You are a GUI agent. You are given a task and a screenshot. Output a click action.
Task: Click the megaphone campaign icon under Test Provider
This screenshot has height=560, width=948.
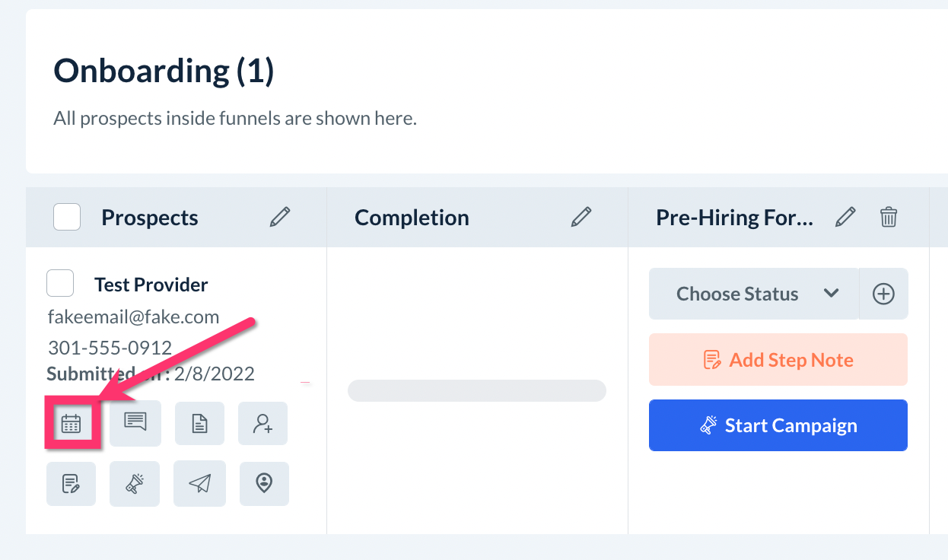click(135, 483)
